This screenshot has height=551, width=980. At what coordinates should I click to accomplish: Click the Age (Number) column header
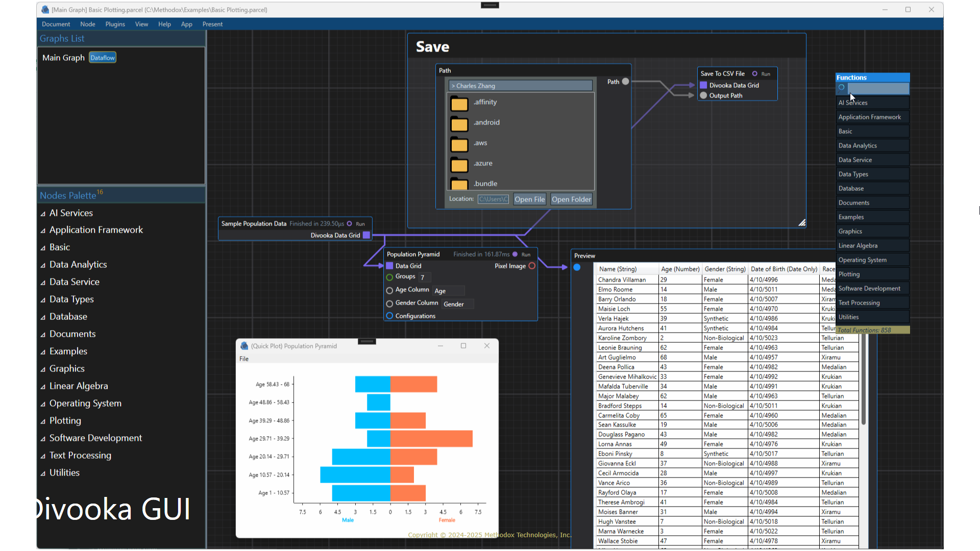[680, 269]
